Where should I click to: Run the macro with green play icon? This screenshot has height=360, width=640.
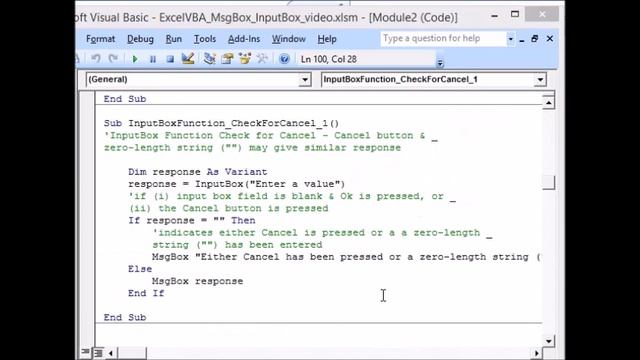[135, 59]
